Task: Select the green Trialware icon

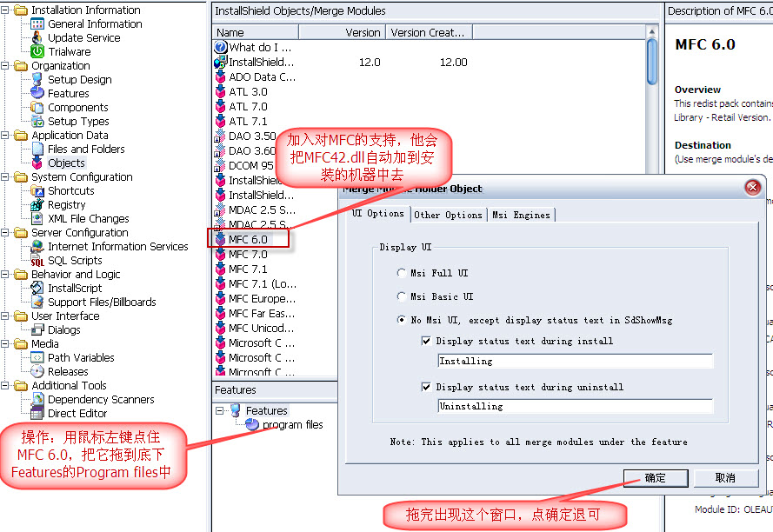Action: (37, 51)
